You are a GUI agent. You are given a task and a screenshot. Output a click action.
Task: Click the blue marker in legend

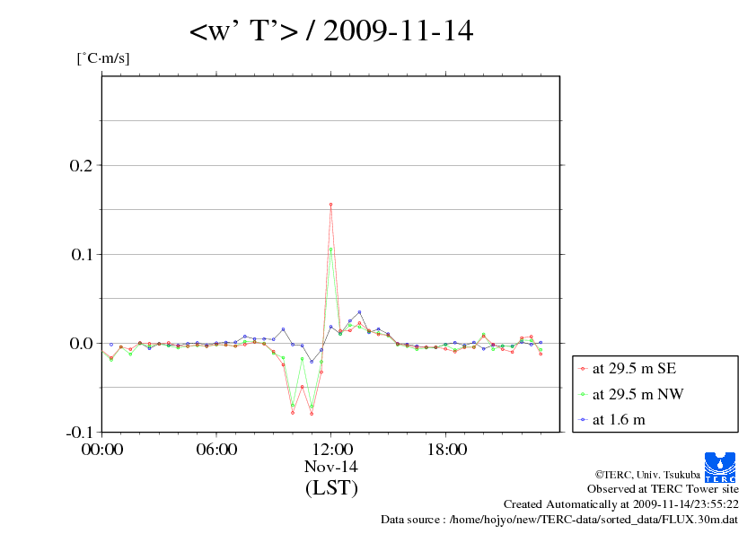coord(583,420)
